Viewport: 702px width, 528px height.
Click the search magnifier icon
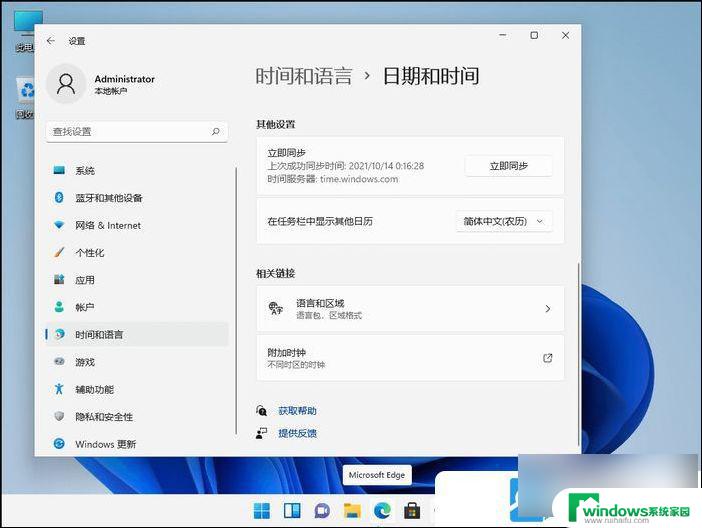click(216, 131)
